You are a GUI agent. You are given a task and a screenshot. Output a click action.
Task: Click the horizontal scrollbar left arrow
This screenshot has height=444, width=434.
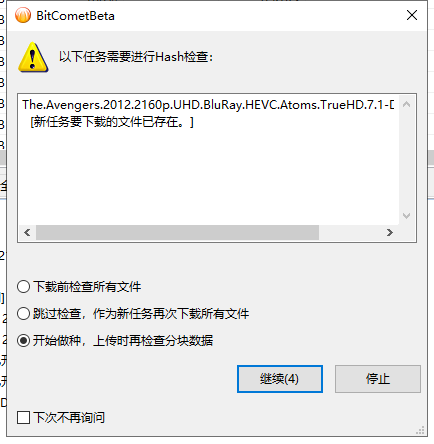pyautogui.click(x=27, y=232)
